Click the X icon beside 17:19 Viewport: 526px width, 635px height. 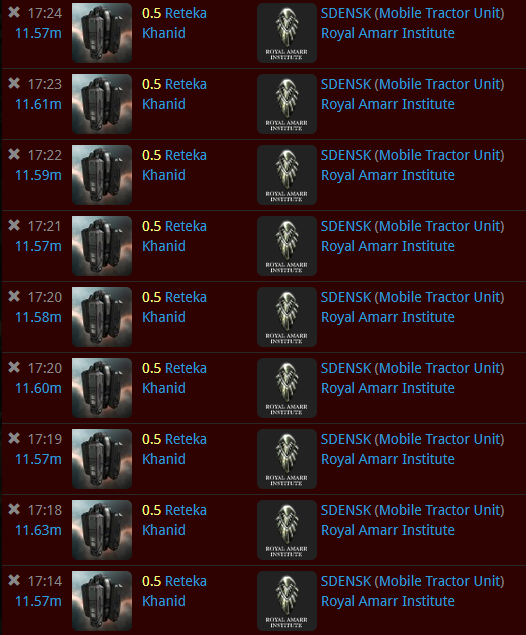14,438
